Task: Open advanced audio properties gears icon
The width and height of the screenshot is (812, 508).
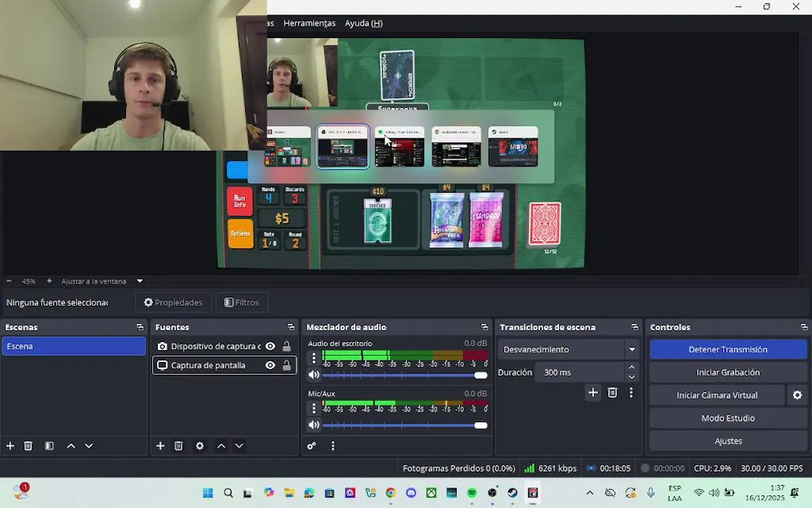Action: pos(312,446)
